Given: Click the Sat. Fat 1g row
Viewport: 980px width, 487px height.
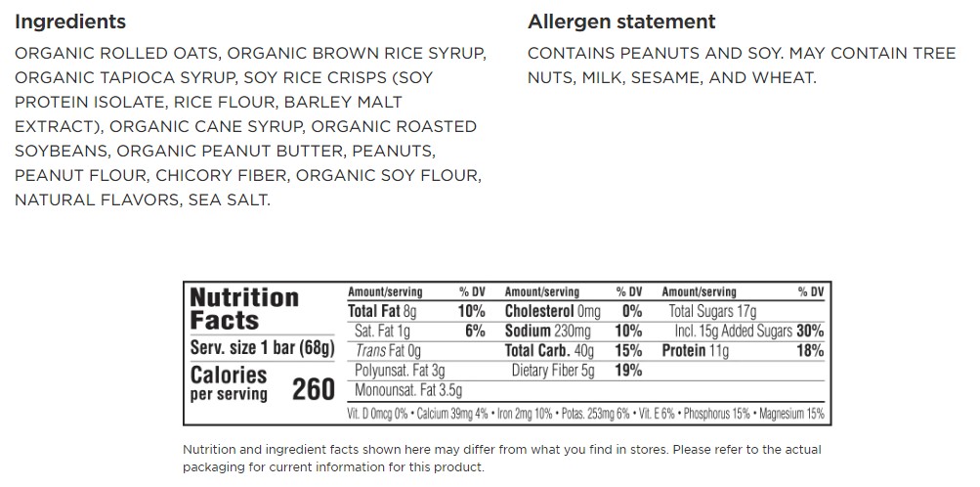Looking at the screenshot, I should pos(383,331).
